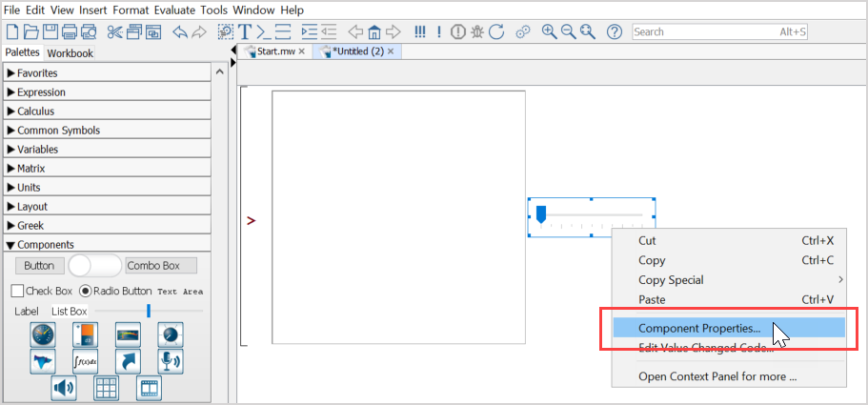Expand the Calculus palette
Viewport: 868px width, 405px height.
(35, 111)
